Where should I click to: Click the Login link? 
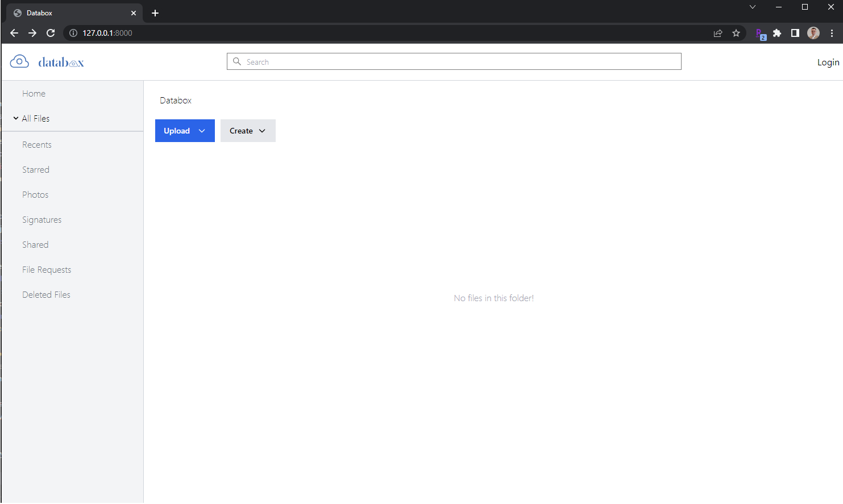coord(828,63)
